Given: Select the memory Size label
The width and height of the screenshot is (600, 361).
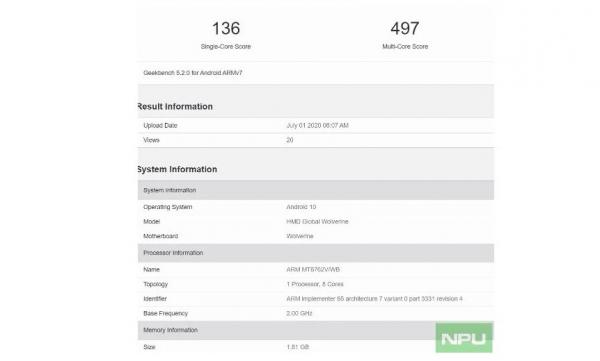Looking at the screenshot, I should [x=149, y=347].
